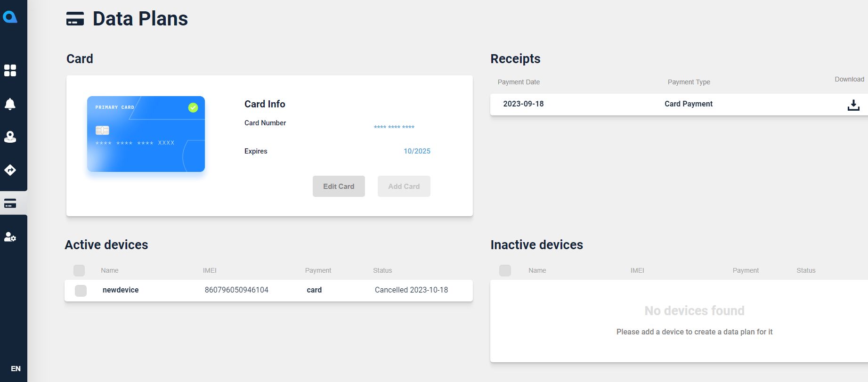The height and width of the screenshot is (382, 868).
Task: Click the green checkmark on primary card
Action: [x=193, y=108]
